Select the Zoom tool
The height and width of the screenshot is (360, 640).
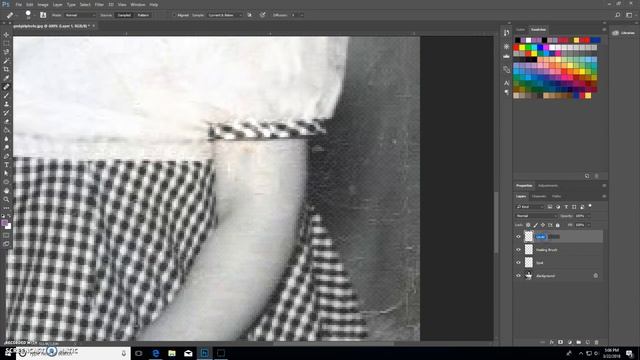[6, 199]
